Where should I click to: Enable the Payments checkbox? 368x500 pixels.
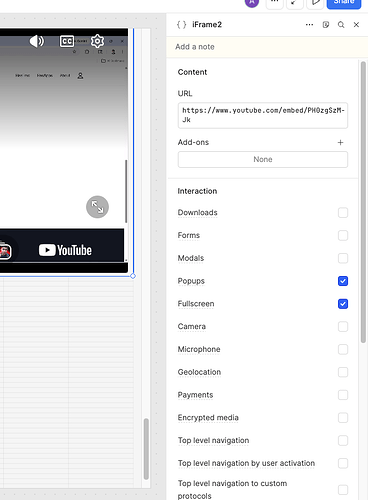[x=343, y=395]
